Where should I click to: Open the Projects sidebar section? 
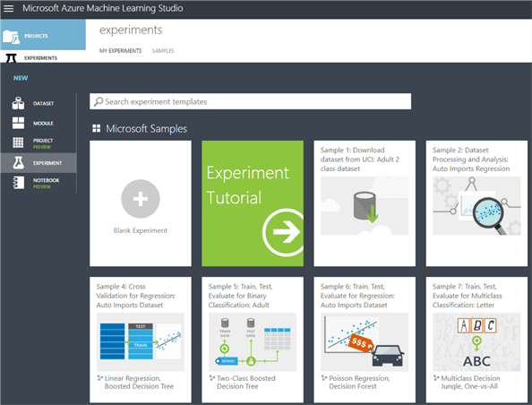tap(43, 35)
